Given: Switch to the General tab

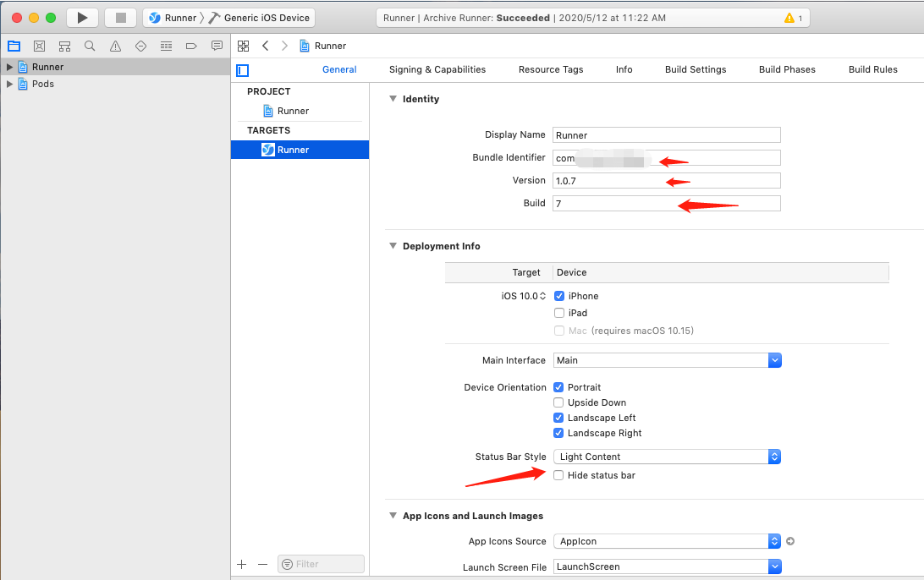Looking at the screenshot, I should pos(339,69).
